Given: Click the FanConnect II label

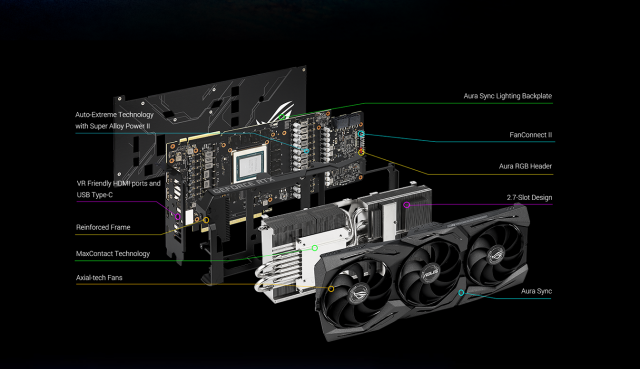Looking at the screenshot, I should pos(531,135).
